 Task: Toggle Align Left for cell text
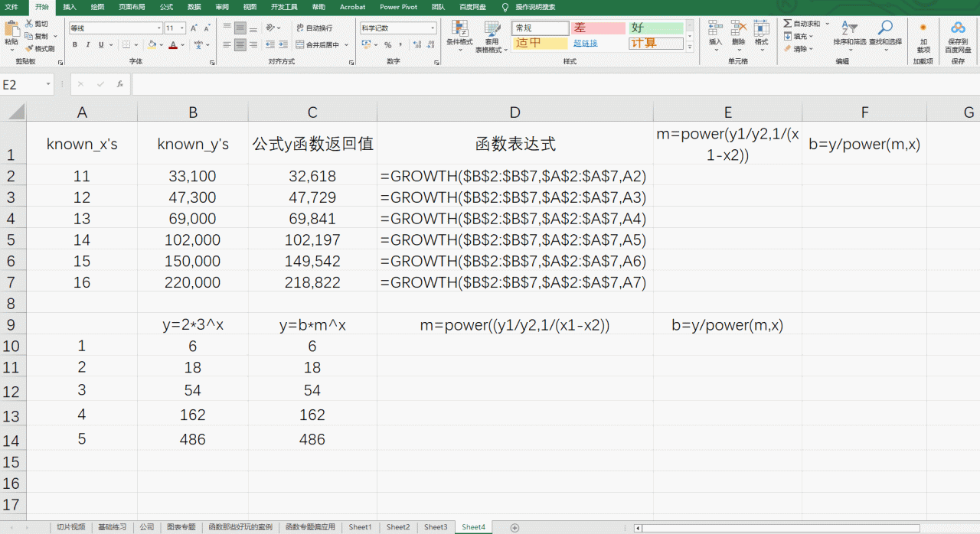tap(227, 45)
